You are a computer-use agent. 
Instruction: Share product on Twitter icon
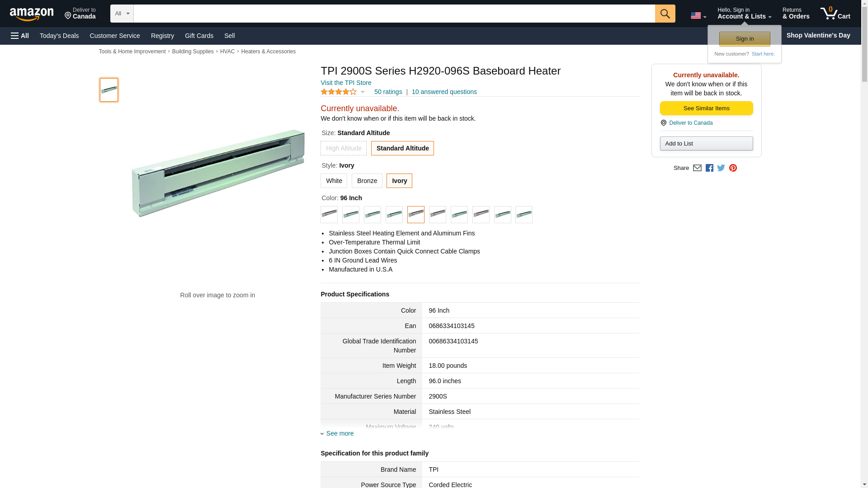(721, 168)
